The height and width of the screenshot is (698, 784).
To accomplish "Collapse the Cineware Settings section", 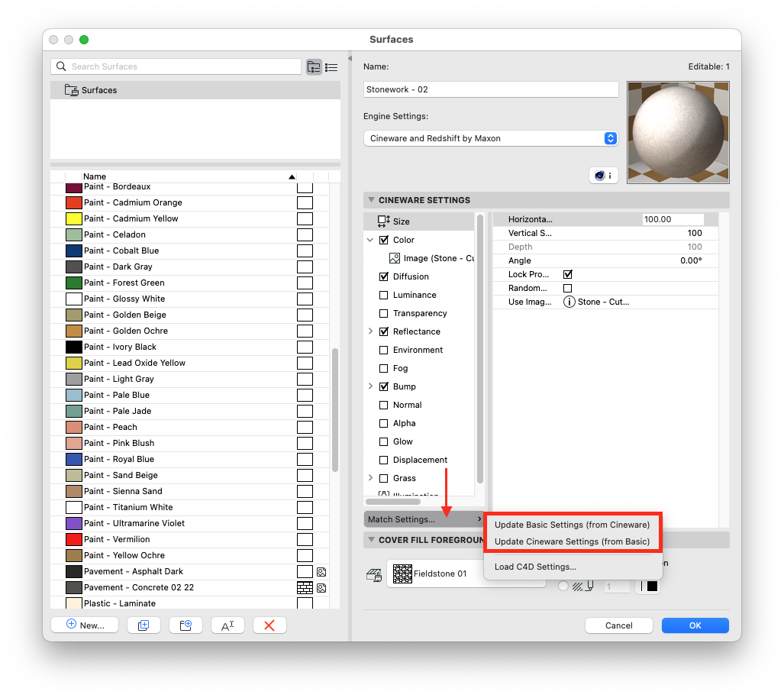I will click(372, 199).
